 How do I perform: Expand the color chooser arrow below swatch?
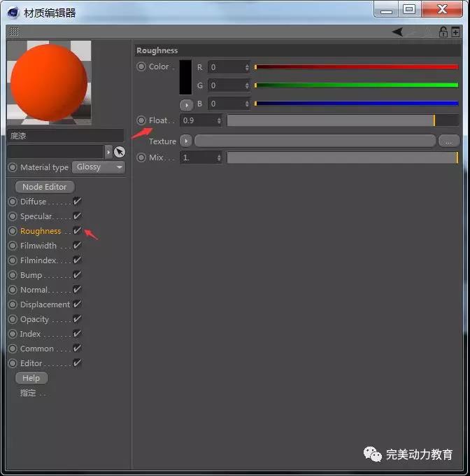[x=186, y=105]
